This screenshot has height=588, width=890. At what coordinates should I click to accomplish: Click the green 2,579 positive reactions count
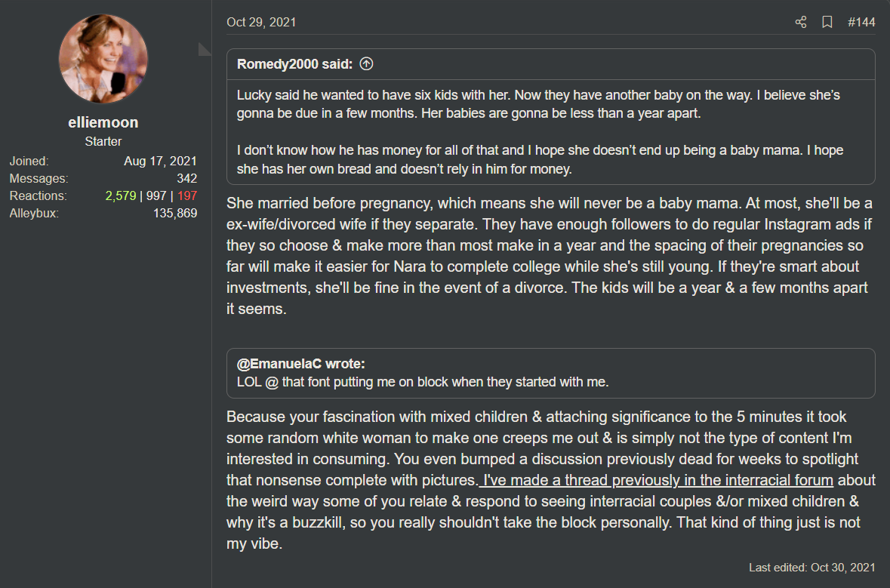121,196
